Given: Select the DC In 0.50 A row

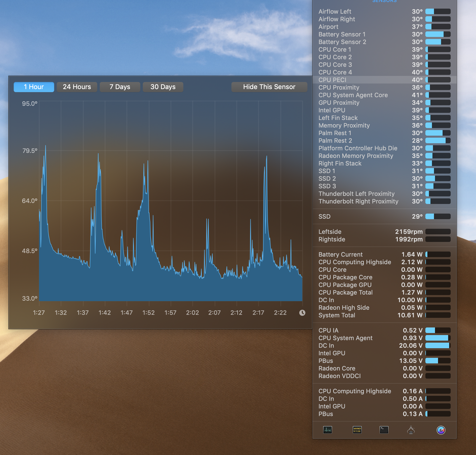Looking at the screenshot, I should [385, 399].
